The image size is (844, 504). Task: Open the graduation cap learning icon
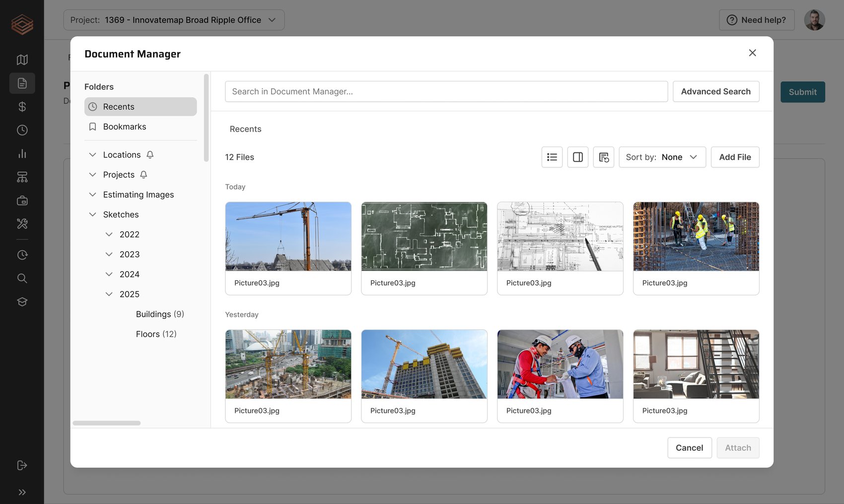pos(22,302)
